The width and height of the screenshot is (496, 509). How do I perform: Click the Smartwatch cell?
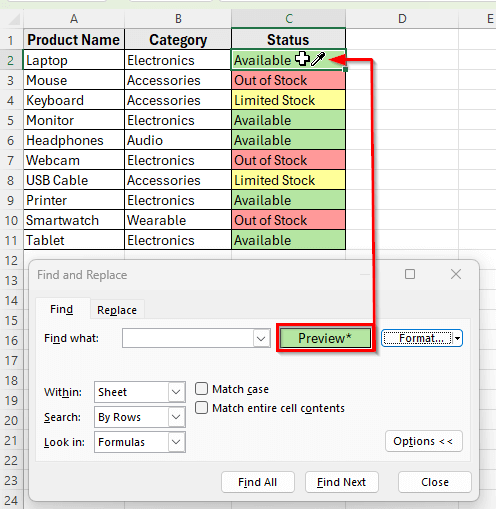[x=74, y=220]
